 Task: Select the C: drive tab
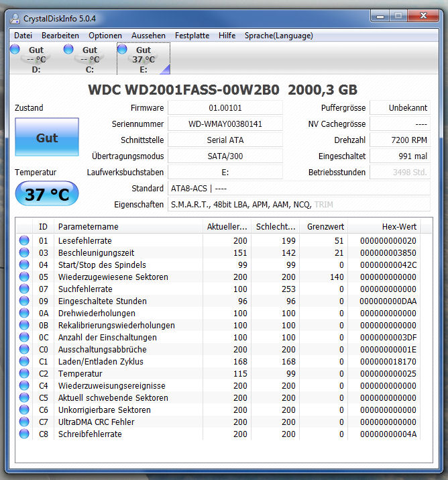90,59
